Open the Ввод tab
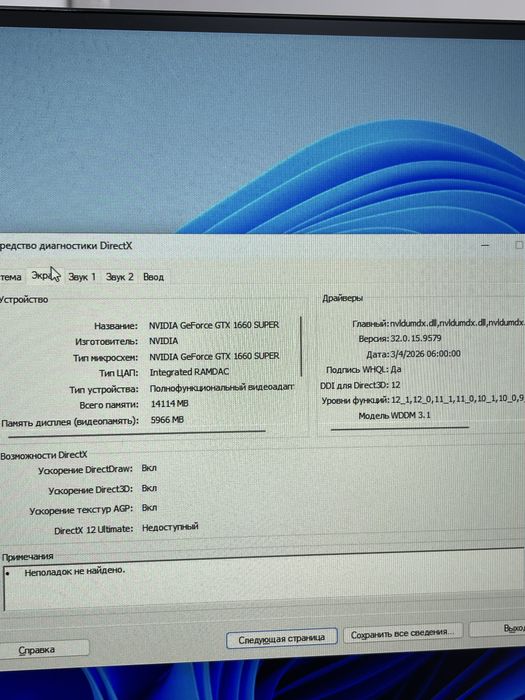 tap(153, 277)
